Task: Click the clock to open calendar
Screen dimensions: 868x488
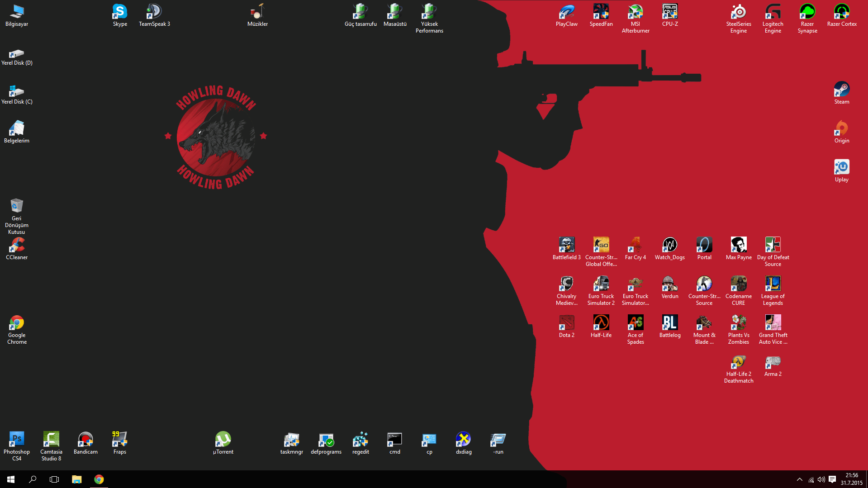Action: pos(851,479)
